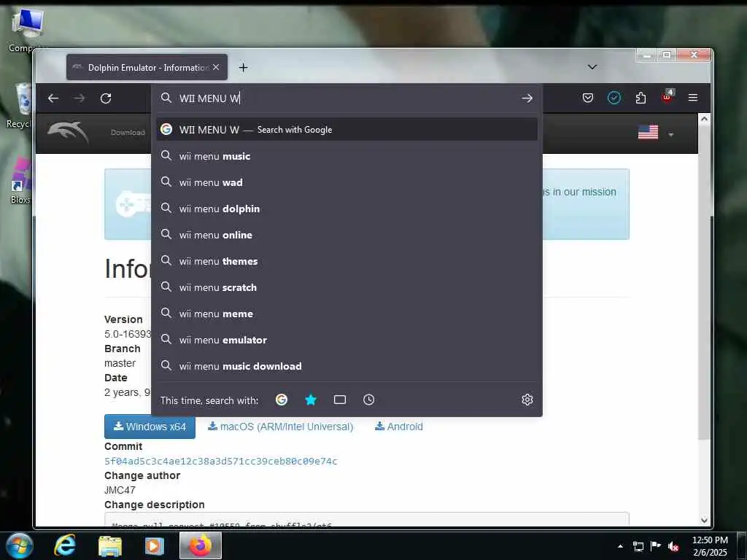Expand the list all tabs chevron
Image resolution: width=747 pixels, height=560 pixels.
(592, 66)
